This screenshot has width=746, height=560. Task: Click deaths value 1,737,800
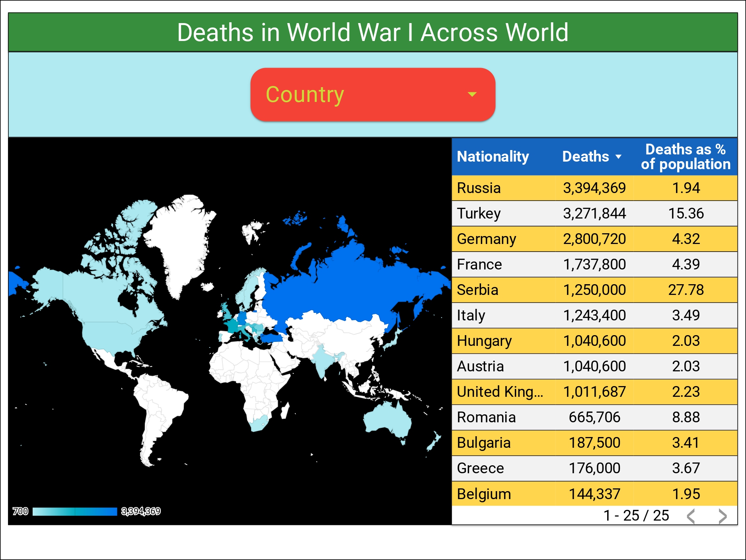tap(594, 264)
